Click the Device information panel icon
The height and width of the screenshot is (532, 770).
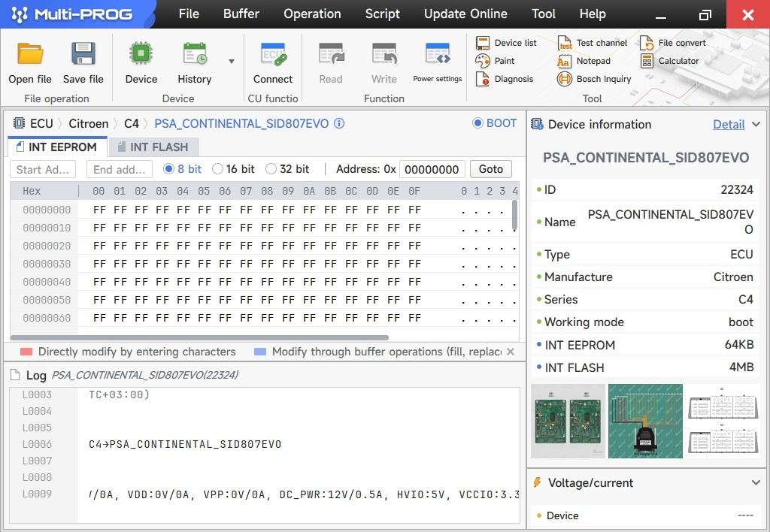(537, 124)
